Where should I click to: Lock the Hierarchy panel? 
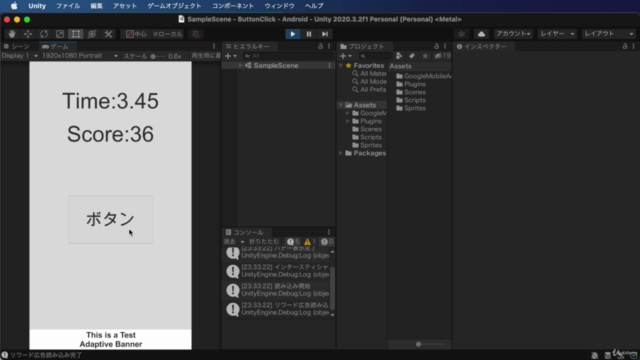click(320, 47)
